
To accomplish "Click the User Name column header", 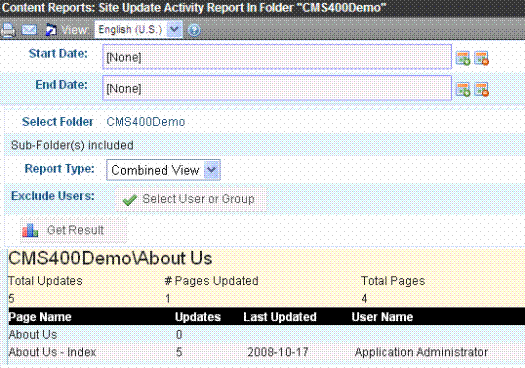I will click(x=382, y=317).
